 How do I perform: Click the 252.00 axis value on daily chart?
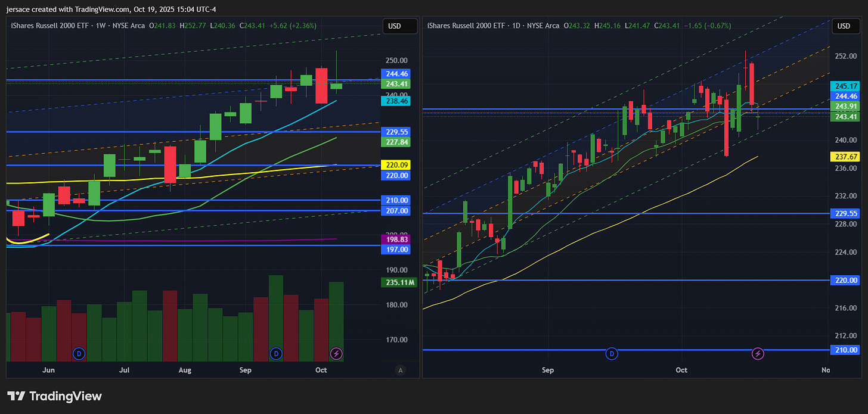coord(846,57)
